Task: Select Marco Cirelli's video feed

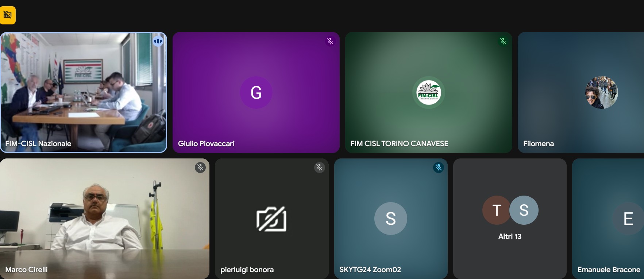Action: [x=104, y=219]
